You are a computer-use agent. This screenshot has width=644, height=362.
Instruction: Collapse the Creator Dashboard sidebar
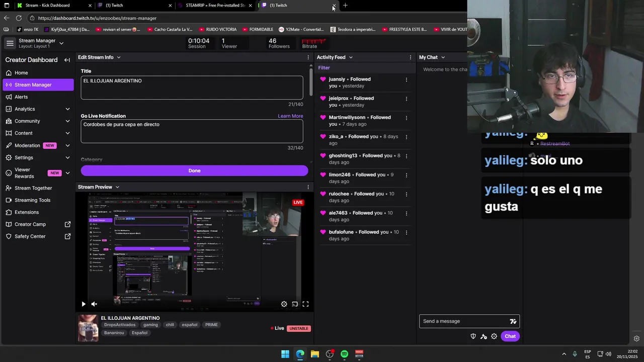click(67, 60)
